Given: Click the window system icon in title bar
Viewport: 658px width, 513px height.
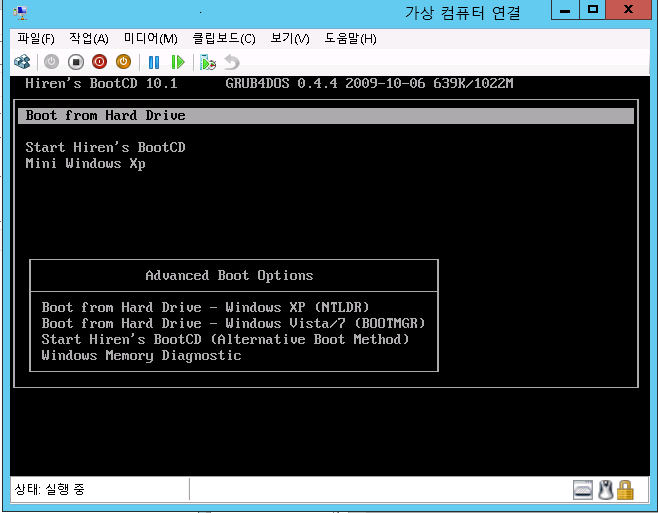Looking at the screenshot, I should pos(20,13).
